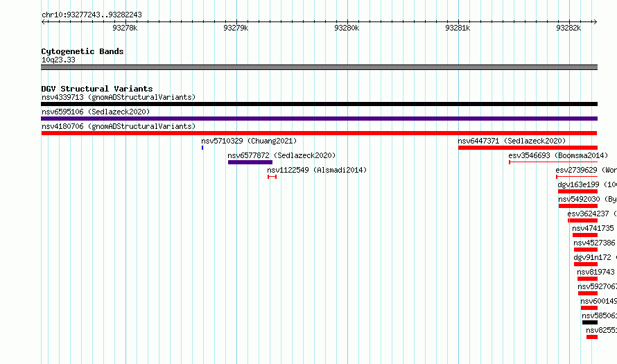Click the DGV Structural Variants track heading
This screenshot has width=617, height=364.
(97, 89)
